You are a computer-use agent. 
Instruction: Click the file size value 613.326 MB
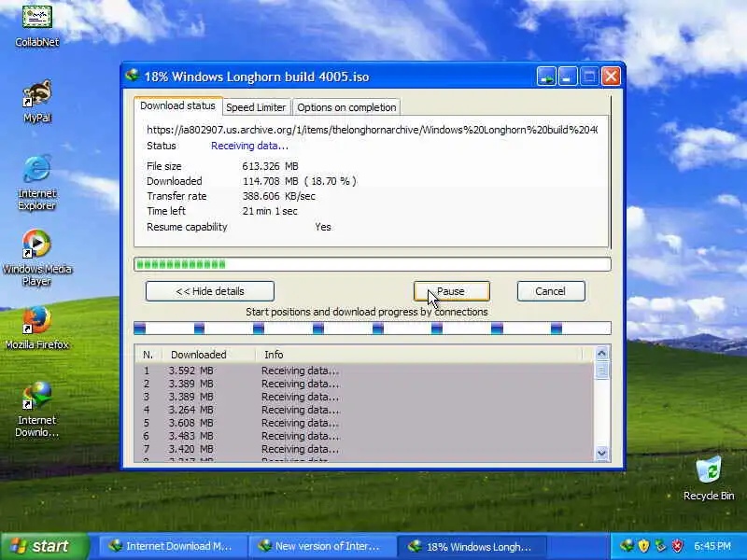[x=270, y=166]
